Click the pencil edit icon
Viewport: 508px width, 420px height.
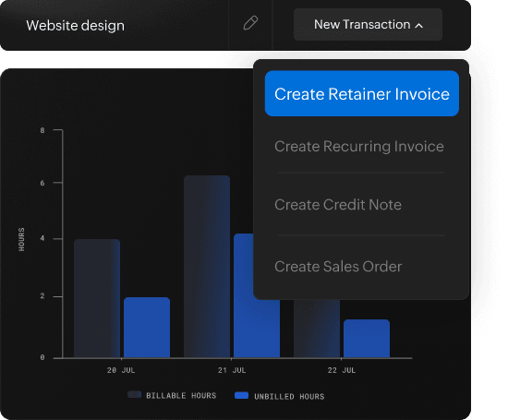(250, 23)
